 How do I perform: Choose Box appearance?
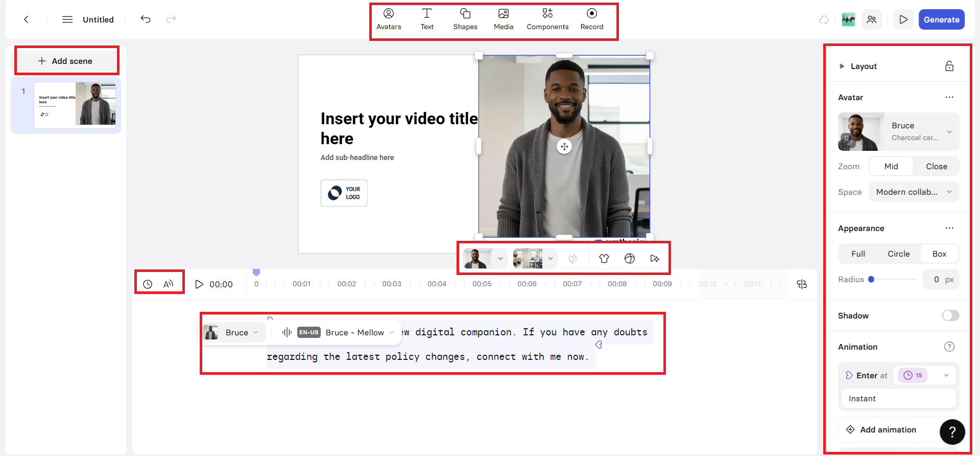click(940, 254)
